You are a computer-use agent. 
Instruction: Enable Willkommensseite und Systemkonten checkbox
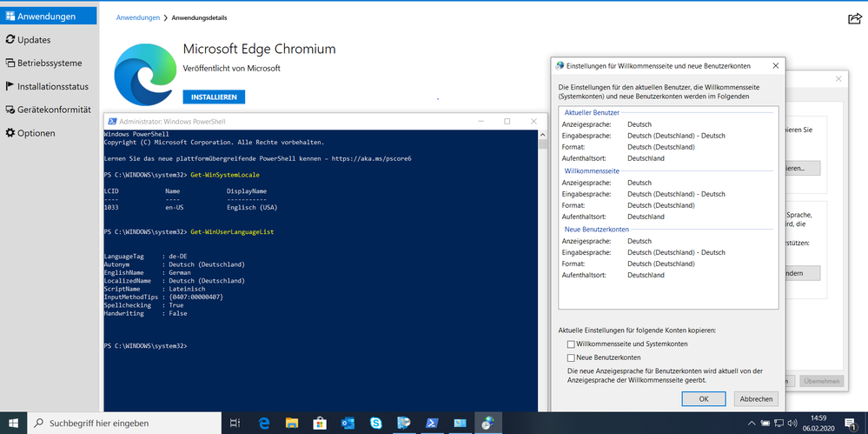point(571,344)
